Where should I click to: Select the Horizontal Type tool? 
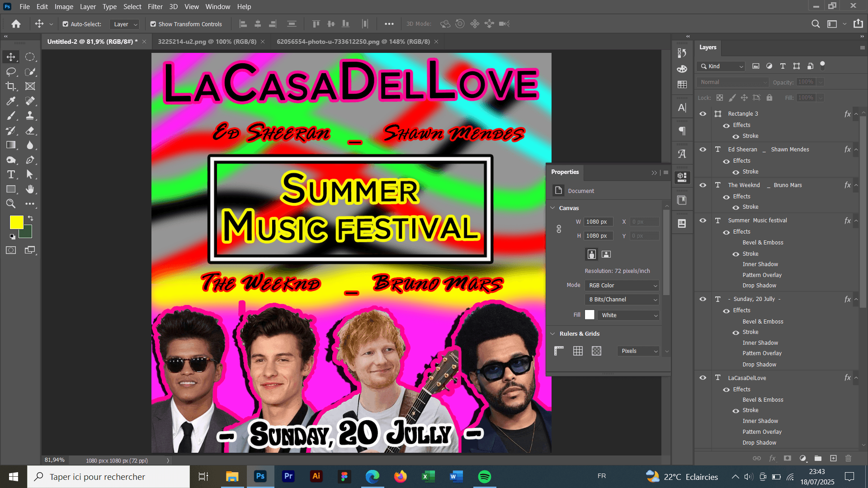coord(11,174)
